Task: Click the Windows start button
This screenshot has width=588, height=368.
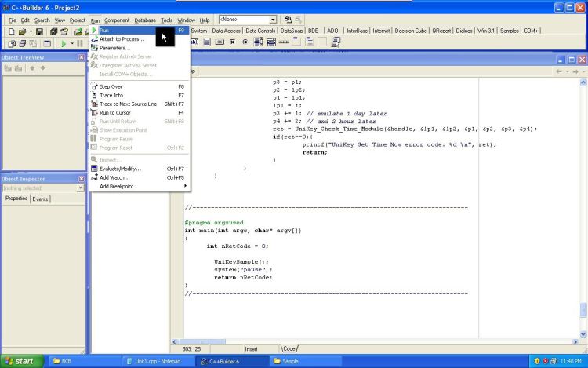Action: click(22, 361)
